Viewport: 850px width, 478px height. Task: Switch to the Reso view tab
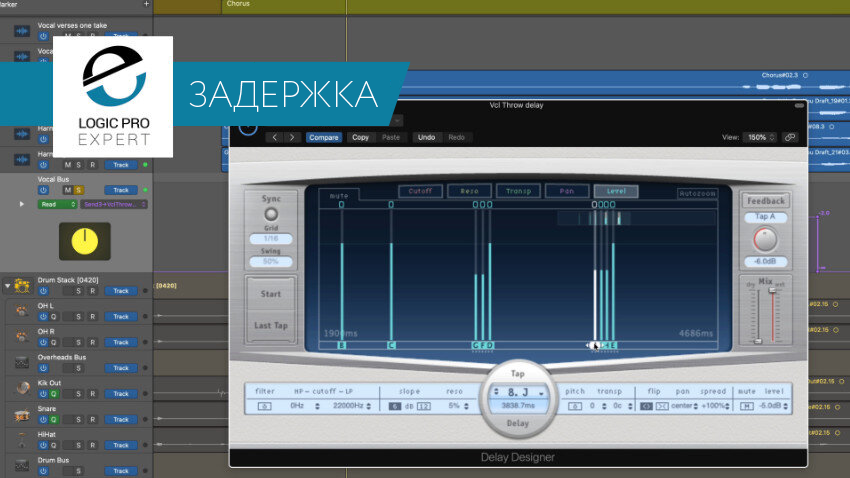[x=469, y=191]
